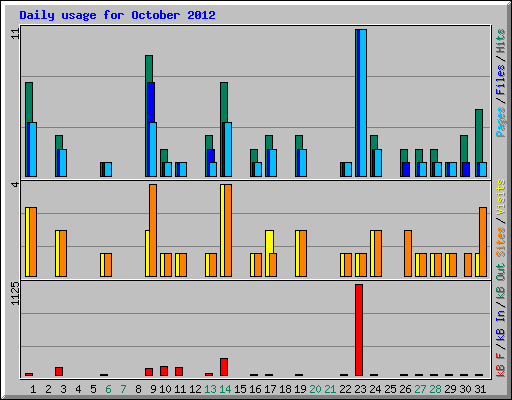Click the green hits bar for day 31
This screenshot has height=400, width=512.
pos(479,136)
